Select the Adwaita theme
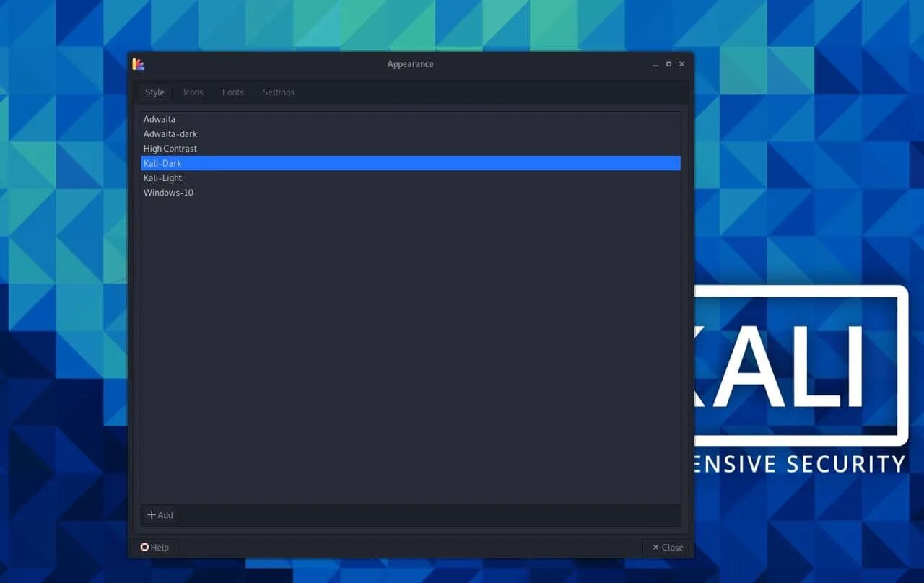The width and height of the screenshot is (924, 583). (x=411, y=119)
